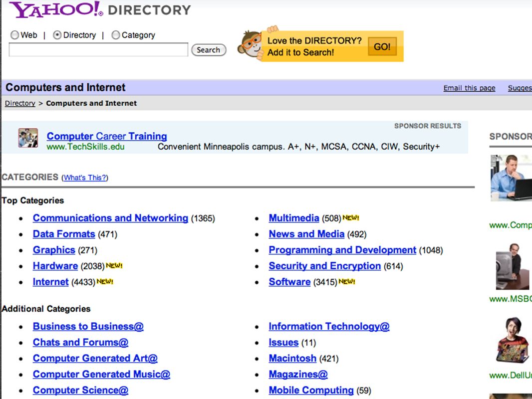Viewport: 532px width, 399px height.
Task: Focus the directory search text field
Action: [98, 49]
